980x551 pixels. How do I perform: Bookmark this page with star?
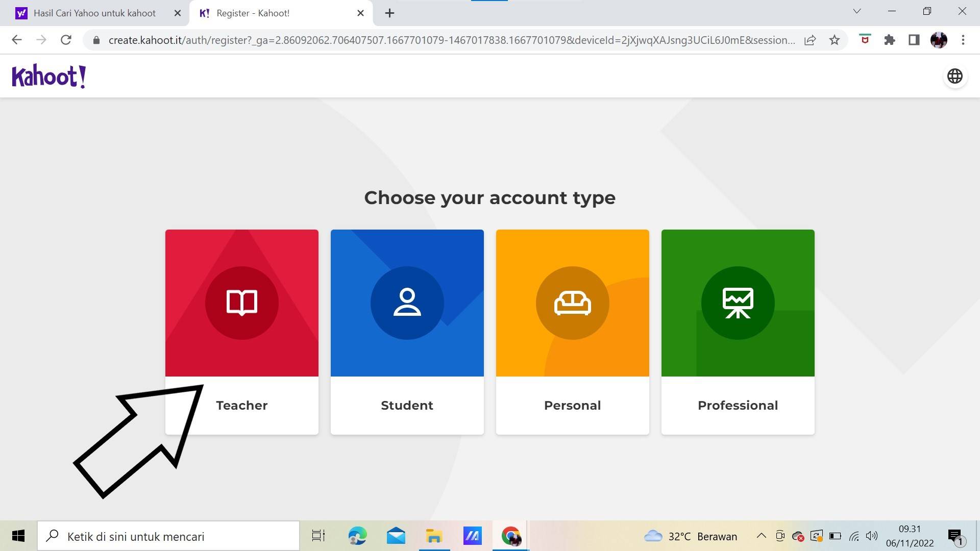[x=835, y=40]
